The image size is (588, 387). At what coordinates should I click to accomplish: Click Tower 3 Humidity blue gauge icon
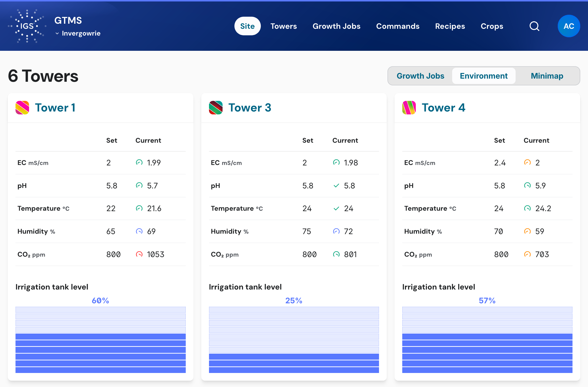[x=336, y=231]
